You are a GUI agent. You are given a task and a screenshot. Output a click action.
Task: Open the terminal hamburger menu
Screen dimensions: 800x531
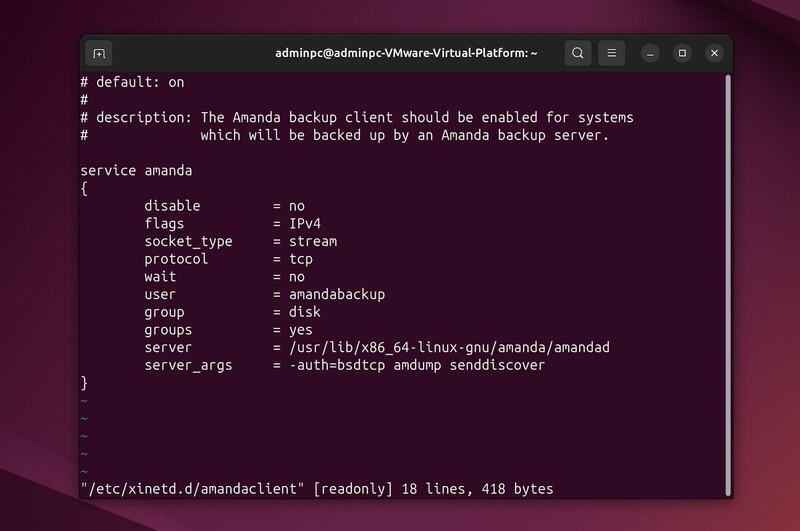tap(612, 53)
